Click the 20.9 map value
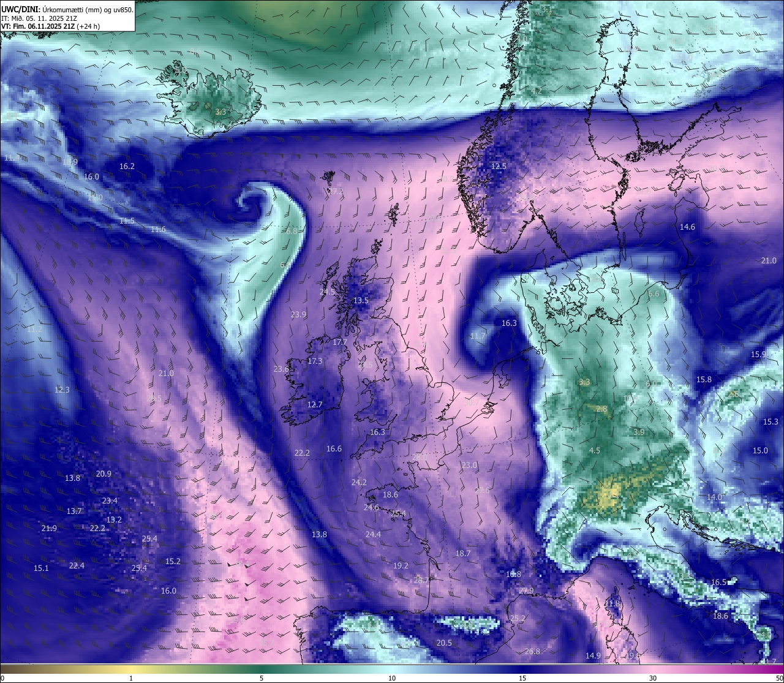The width and height of the screenshot is (784, 683). [104, 474]
